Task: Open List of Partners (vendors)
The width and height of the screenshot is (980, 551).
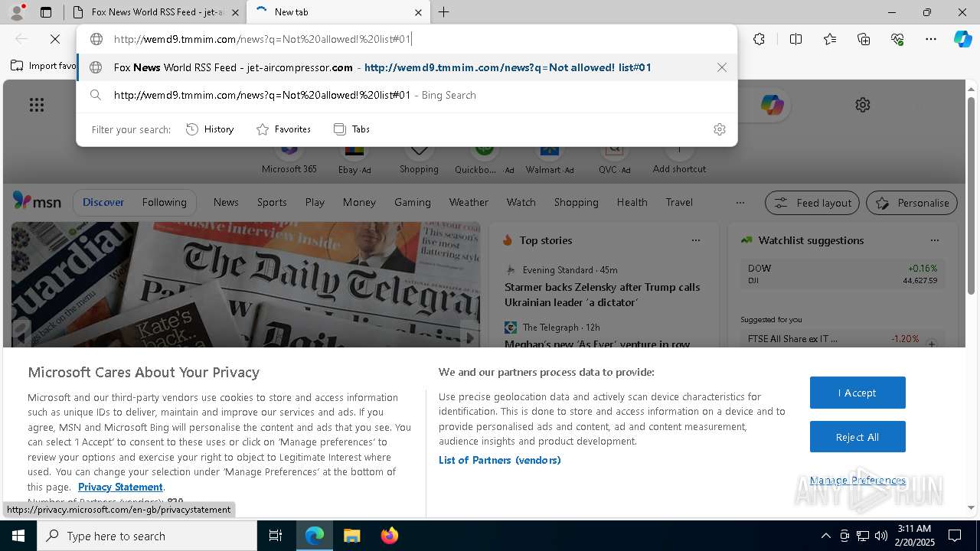Action: pos(500,460)
